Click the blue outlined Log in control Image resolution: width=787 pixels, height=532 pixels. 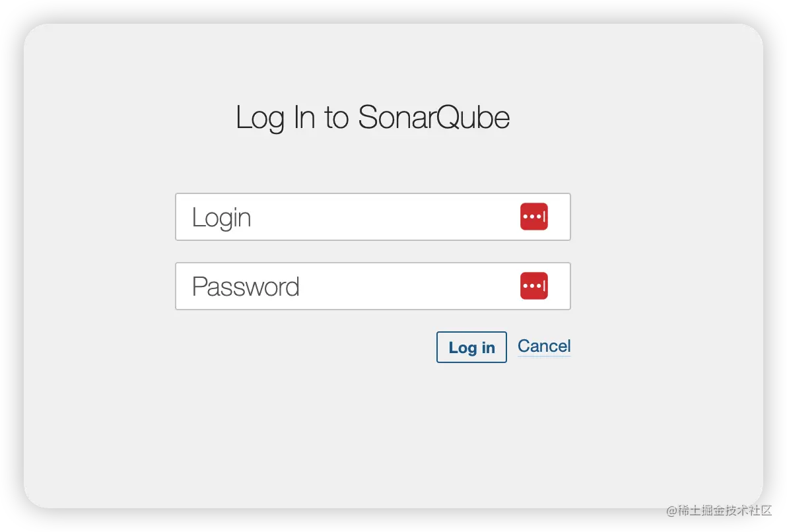(471, 347)
